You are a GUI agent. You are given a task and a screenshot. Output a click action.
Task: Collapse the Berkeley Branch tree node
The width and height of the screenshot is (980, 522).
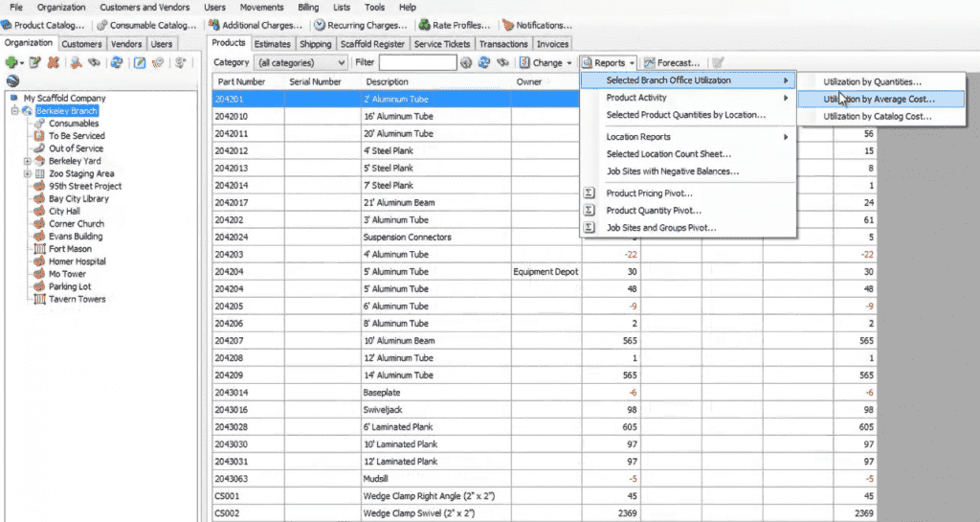[13, 111]
